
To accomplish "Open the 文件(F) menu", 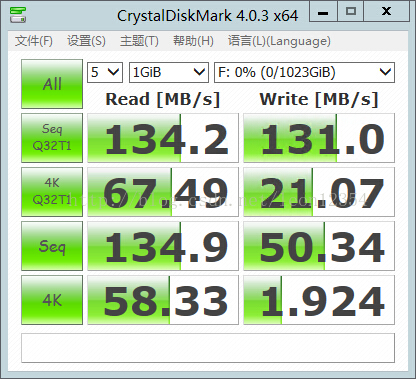I will pos(34,41).
